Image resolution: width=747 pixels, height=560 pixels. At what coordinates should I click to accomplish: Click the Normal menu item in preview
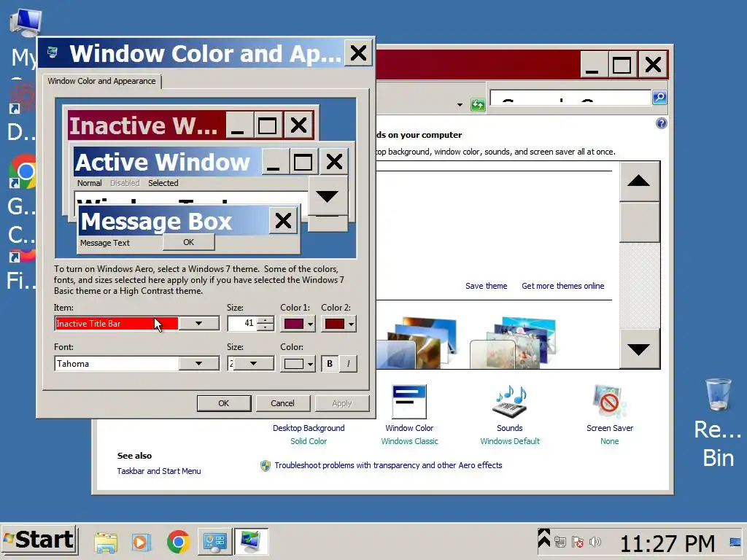click(x=90, y=183)
